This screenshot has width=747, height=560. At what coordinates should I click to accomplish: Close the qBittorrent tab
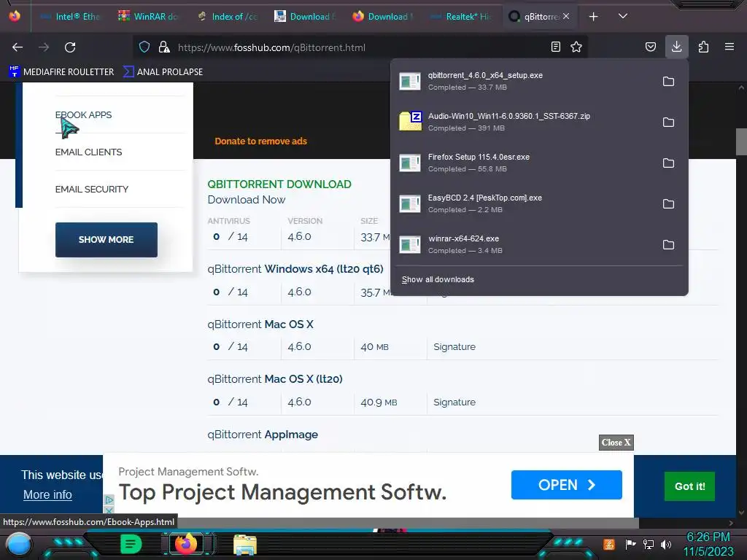(x=566, y=16)
